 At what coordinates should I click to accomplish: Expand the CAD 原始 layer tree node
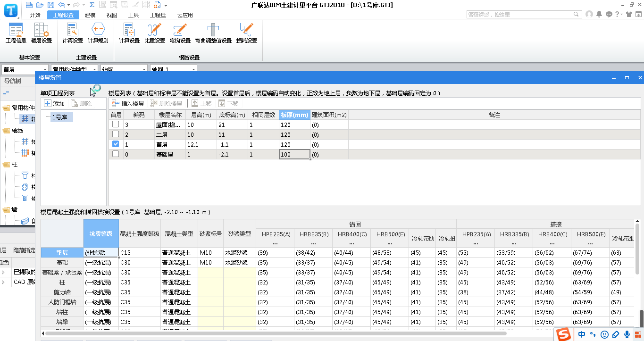click(3, 282)
